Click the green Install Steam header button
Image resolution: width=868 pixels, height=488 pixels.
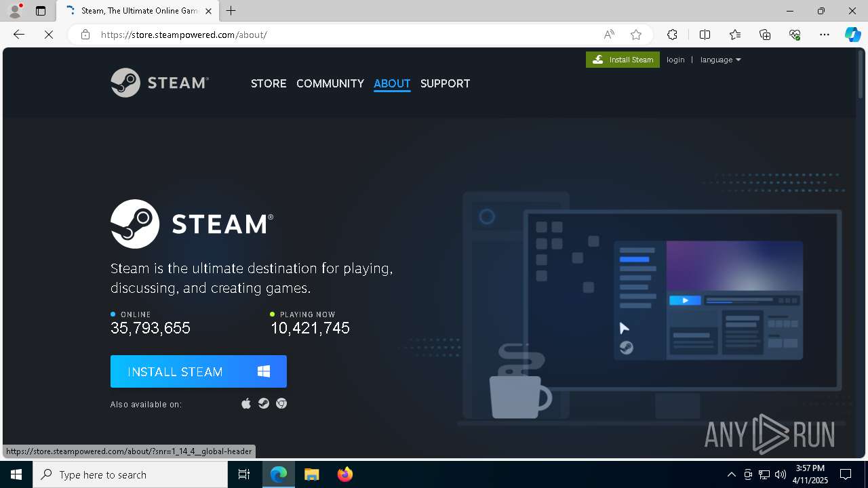click(623, 60)
